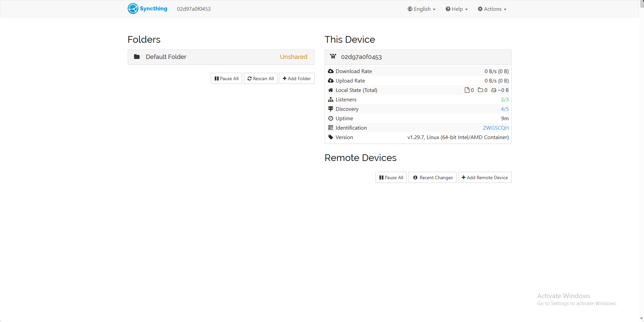Click the Folders heading
Viewport: 644px width, 322px height.
tap(144, 39)
